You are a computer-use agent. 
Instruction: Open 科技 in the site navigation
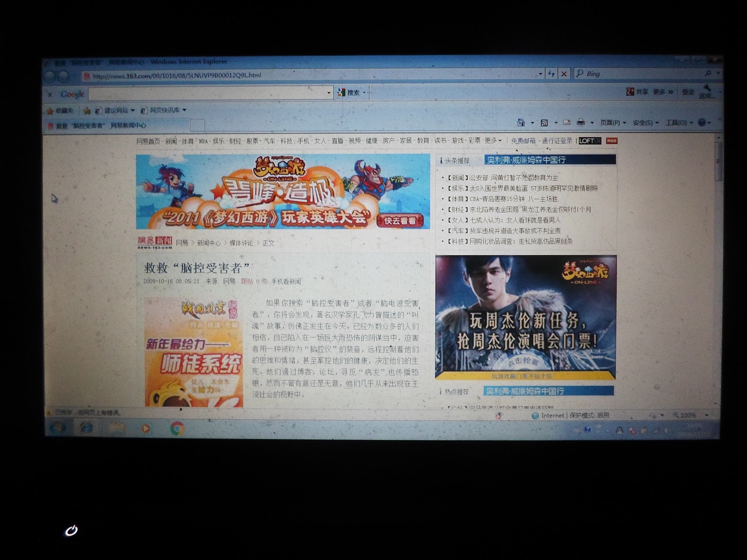click(286, 141)
